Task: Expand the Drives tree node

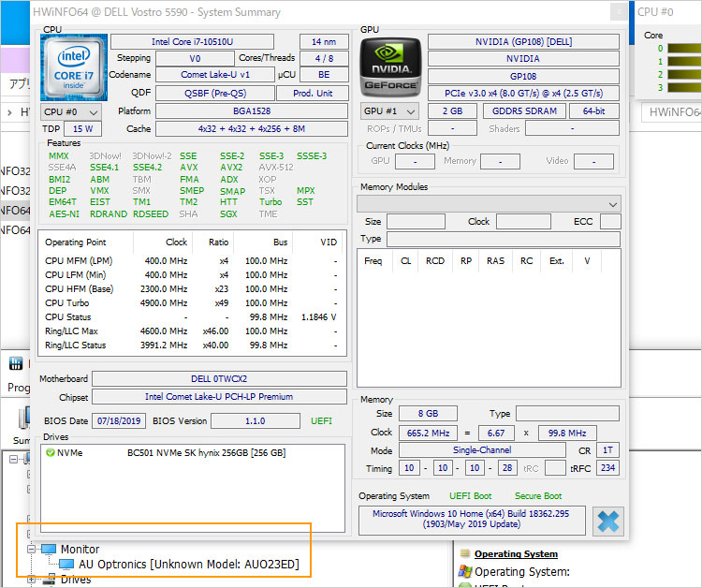Action: [31, 580]
